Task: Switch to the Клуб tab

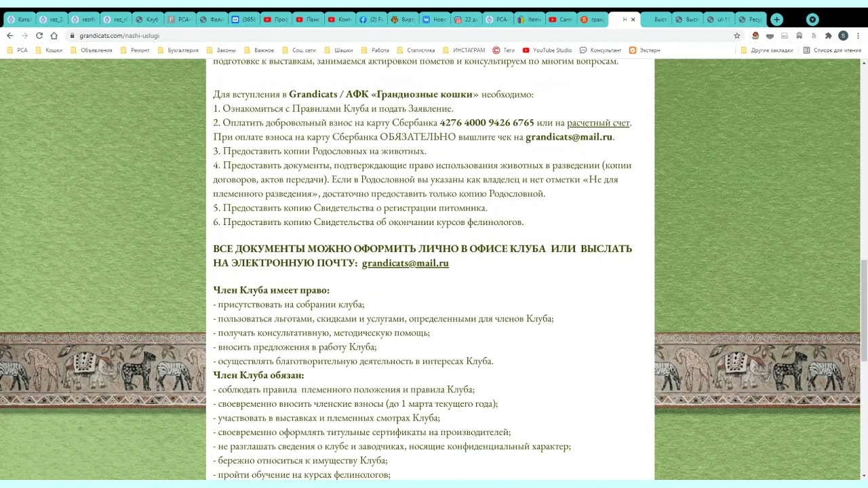Action: click(x=147, y=20)
